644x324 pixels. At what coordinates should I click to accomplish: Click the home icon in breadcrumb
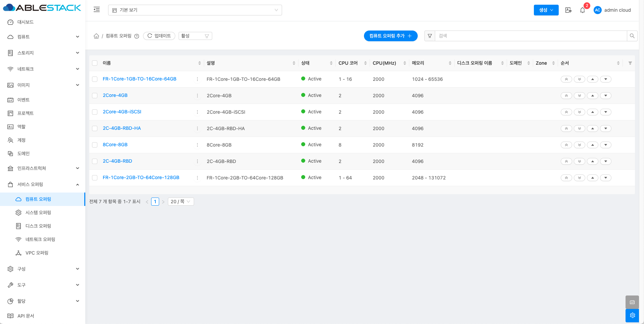96,36
